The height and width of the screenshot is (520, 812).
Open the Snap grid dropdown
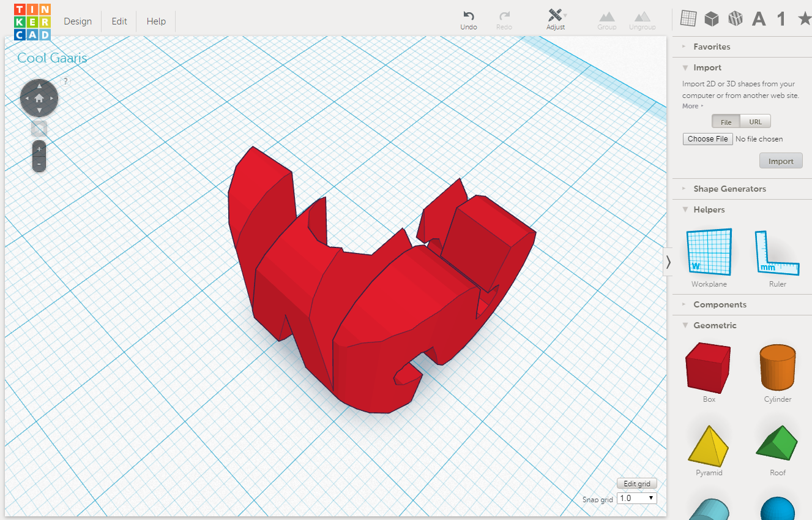636,498
